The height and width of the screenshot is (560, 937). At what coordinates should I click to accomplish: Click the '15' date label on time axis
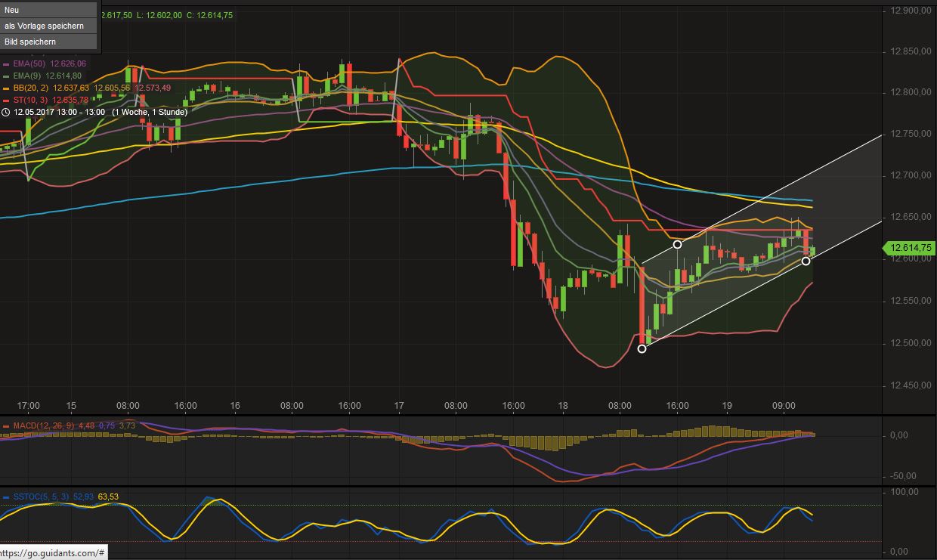tap(71, 406)
